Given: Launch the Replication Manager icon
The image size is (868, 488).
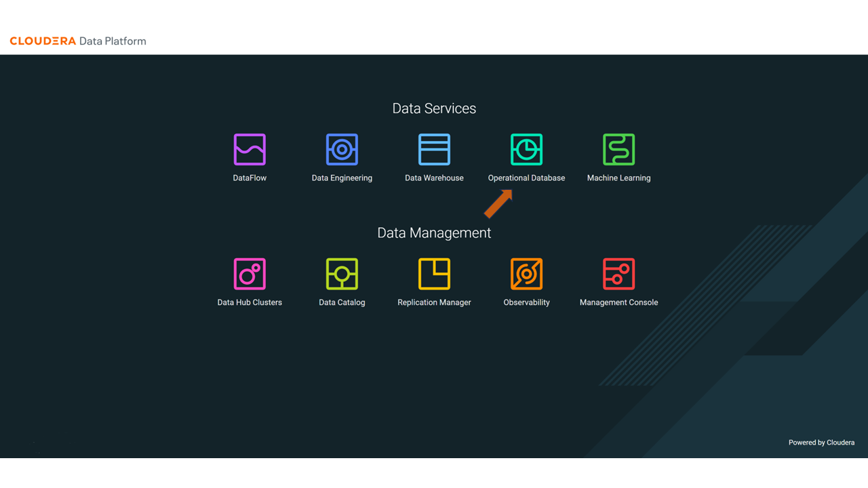Looking at the screenshot, I should pyautogui.click(x=434, y=274).
